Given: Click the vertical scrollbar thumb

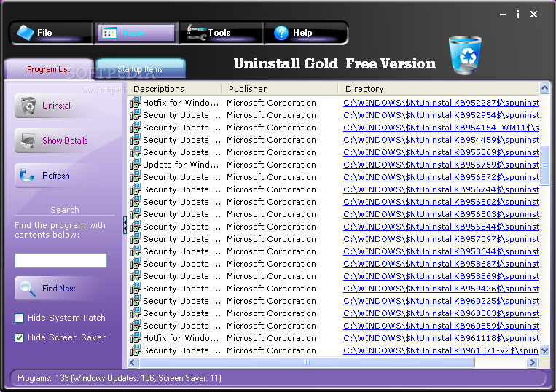Looking at the screenshot, I should [544, 165].
